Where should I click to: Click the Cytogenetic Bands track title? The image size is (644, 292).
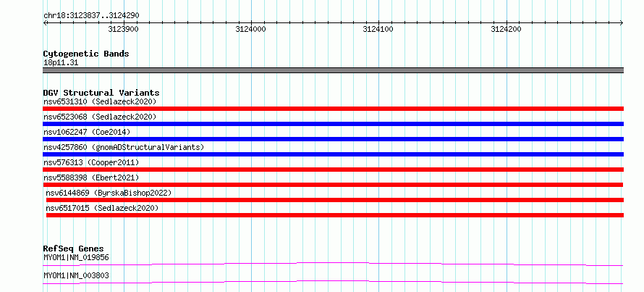coord(86,54)
